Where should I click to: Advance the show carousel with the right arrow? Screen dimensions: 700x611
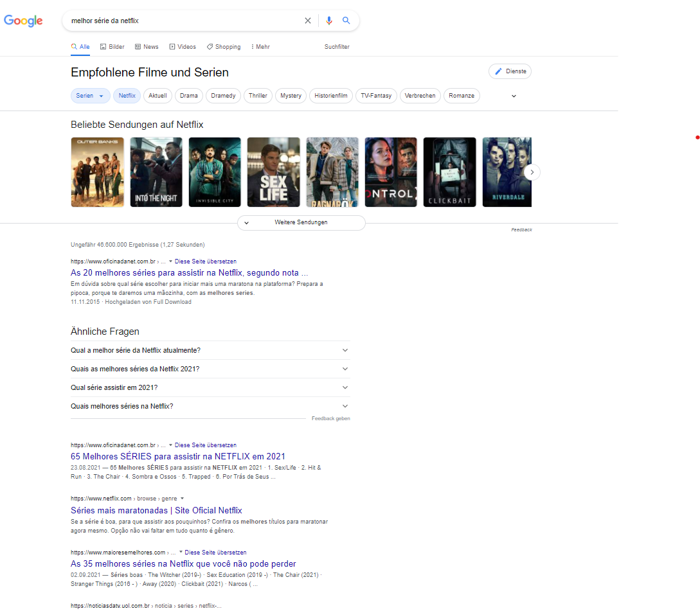click(532, 172)
